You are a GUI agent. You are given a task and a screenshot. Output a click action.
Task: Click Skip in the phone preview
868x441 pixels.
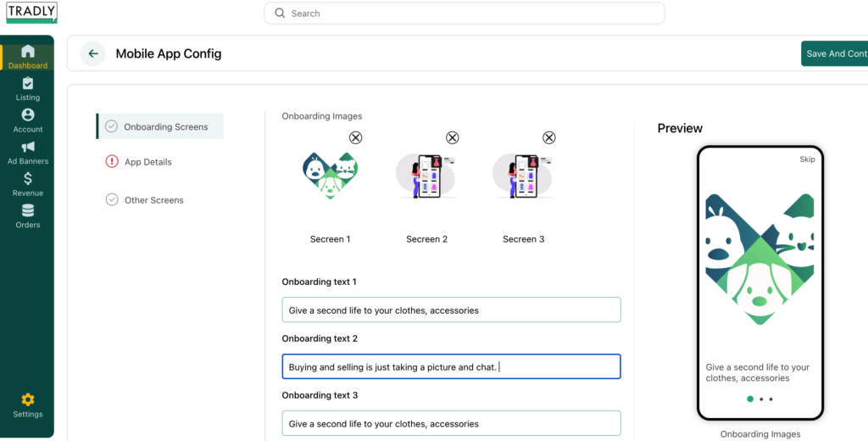[x=807, y=159]
